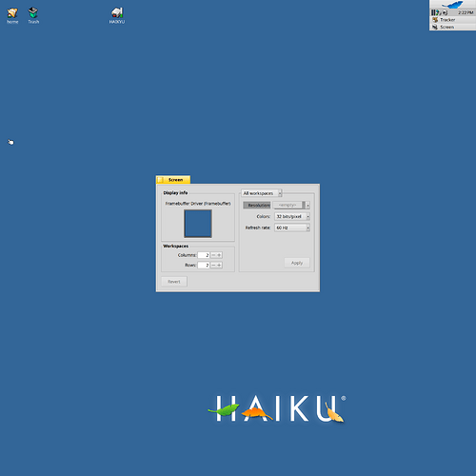Open the Refresh rate 60 Hz dropdown
The height and width of the screenshot is (476, 476).
point(292,228)
